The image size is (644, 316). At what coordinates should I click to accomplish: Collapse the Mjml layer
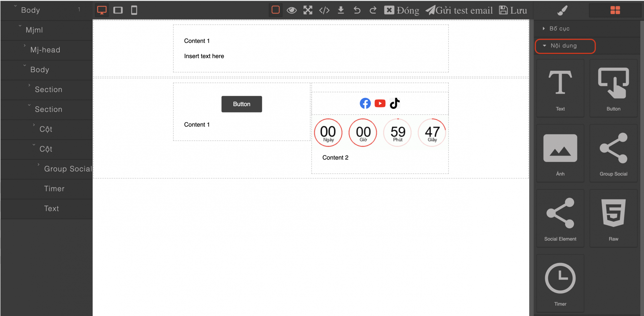coord(20,26)
